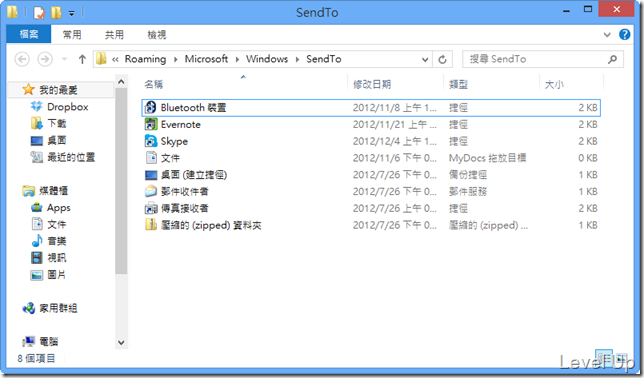Open the 常用 ribbon tab
Image resolution: width=644 pixels, height=378 pixels.
[72, 35]
